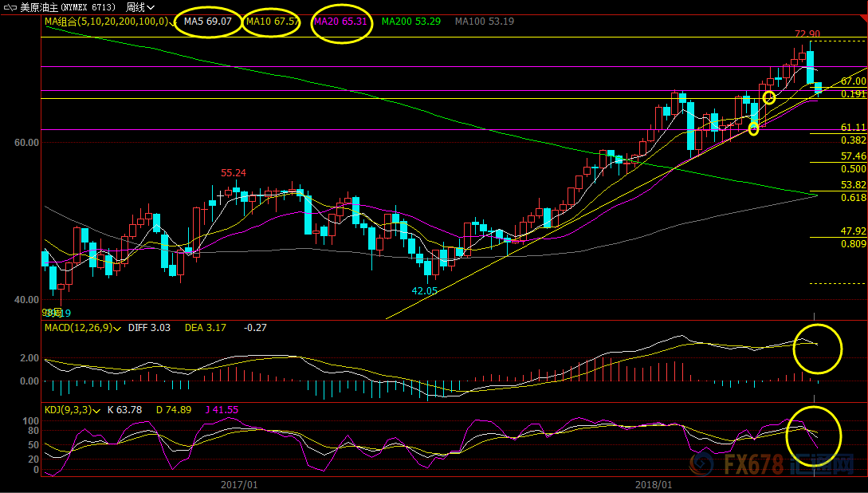868x493 pixels.
Task: Click the link icon before 美原油主
Action: (10, 8)
